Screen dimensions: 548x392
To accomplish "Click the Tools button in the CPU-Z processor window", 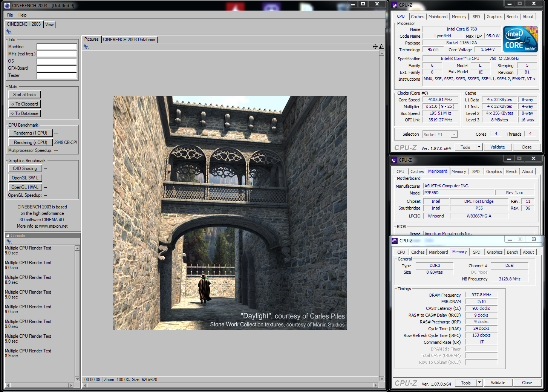I will [x=465, y=147].
